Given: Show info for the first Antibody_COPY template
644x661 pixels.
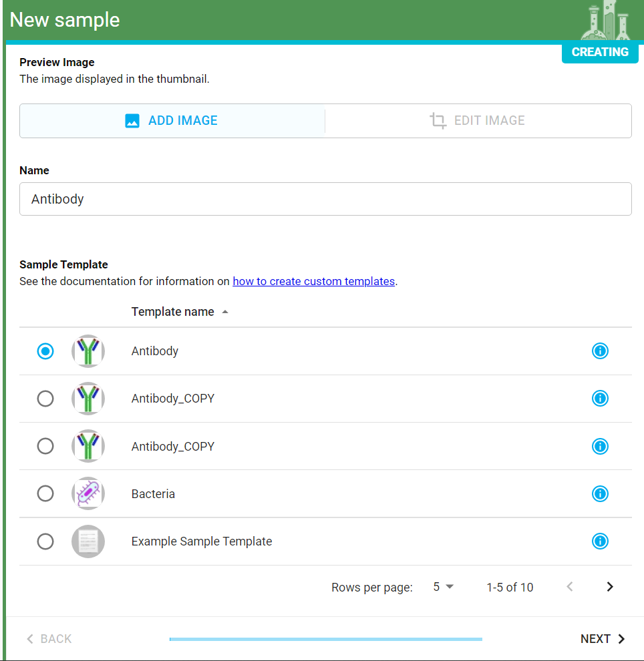Looking at the screenshot, I should (600, 399).
